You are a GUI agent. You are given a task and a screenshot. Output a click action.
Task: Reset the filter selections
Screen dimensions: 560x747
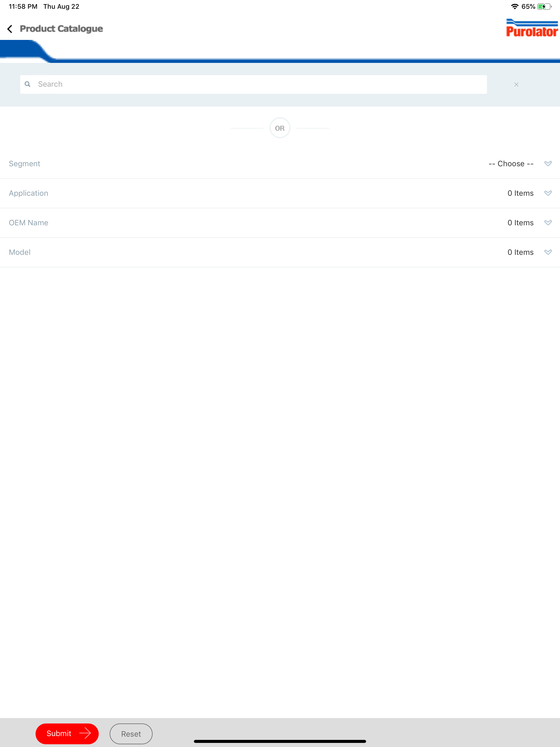pos(131,734)
